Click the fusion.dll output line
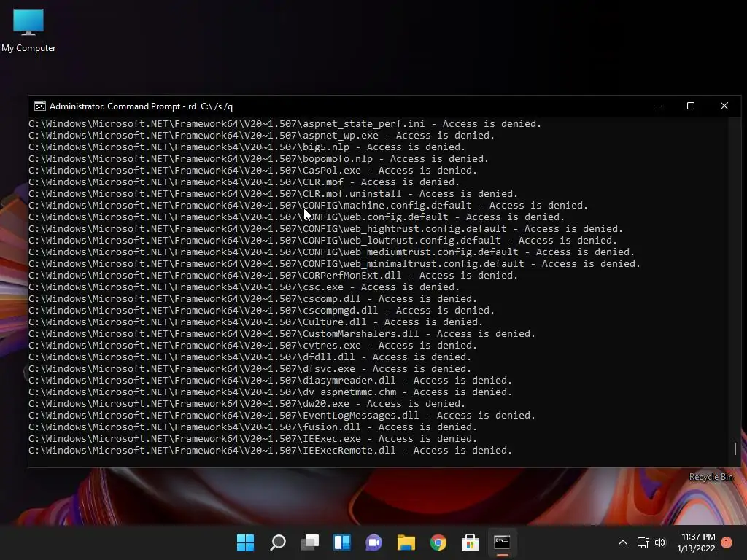 coord(253,427)
